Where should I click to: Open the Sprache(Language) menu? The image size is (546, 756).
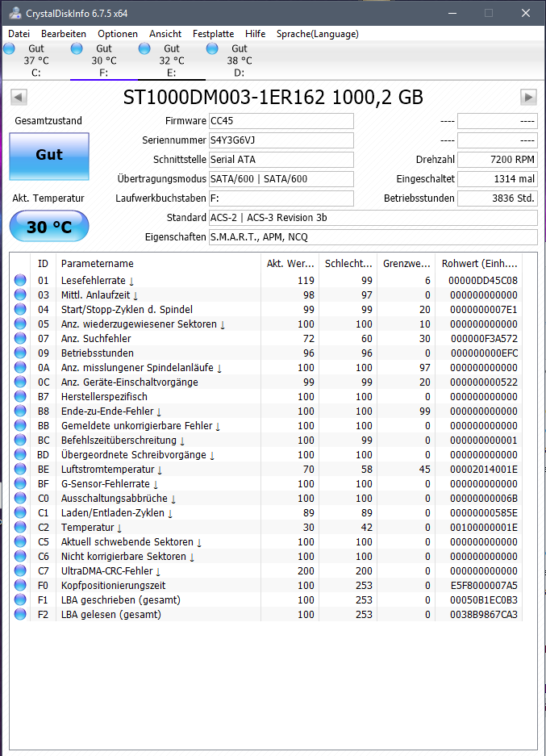tap(318, 34)
